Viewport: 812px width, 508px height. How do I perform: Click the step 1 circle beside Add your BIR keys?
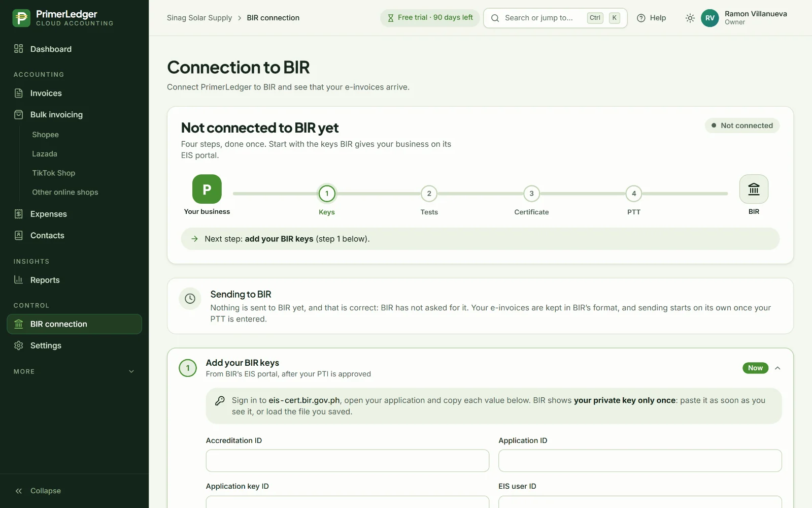188,368
